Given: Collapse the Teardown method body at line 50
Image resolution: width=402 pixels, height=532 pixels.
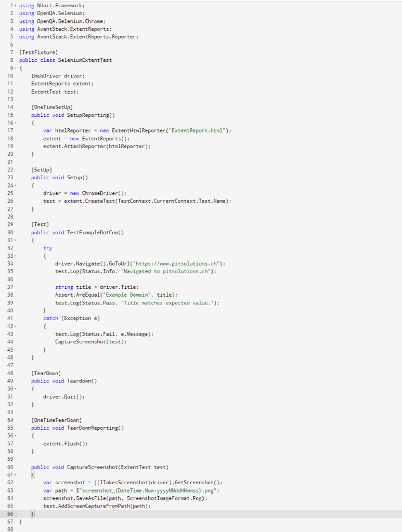Looking at the screenshot, I should pyautogui.click(x=15, y=389).
